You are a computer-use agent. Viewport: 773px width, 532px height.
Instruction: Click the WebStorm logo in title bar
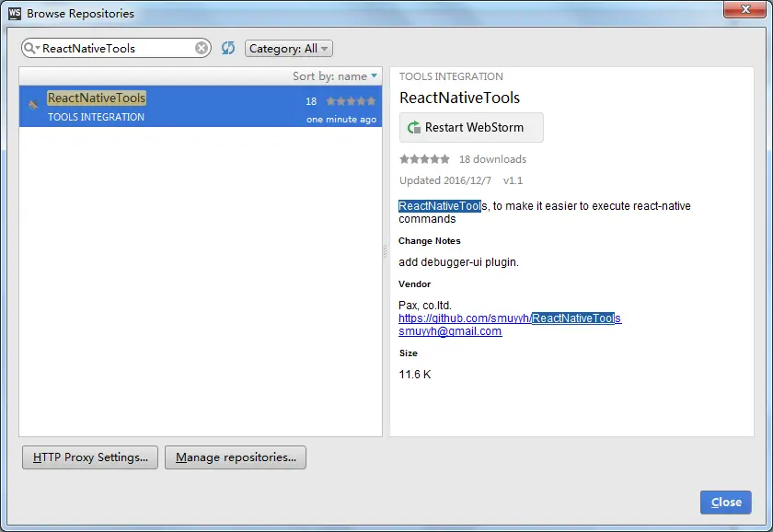(x=15, y=13)
